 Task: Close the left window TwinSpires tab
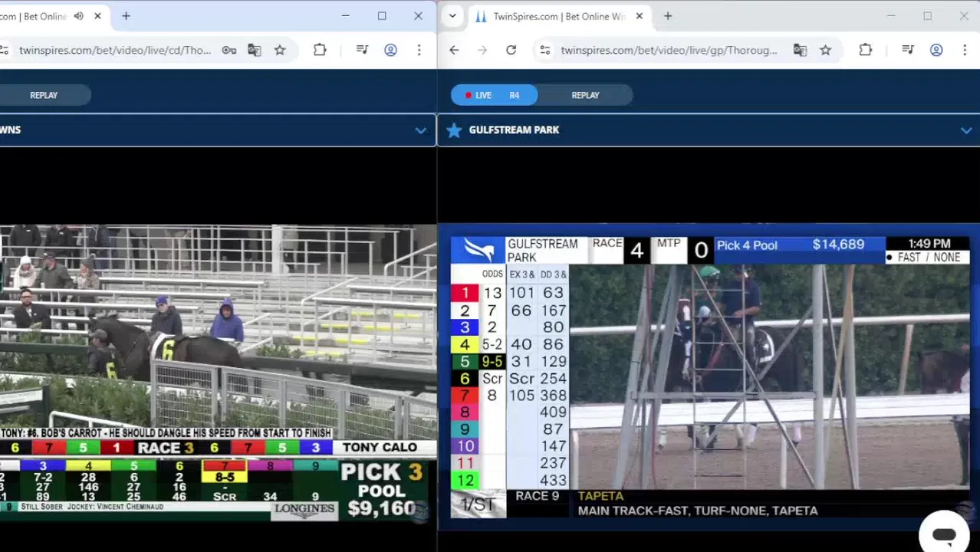[97, 16]
